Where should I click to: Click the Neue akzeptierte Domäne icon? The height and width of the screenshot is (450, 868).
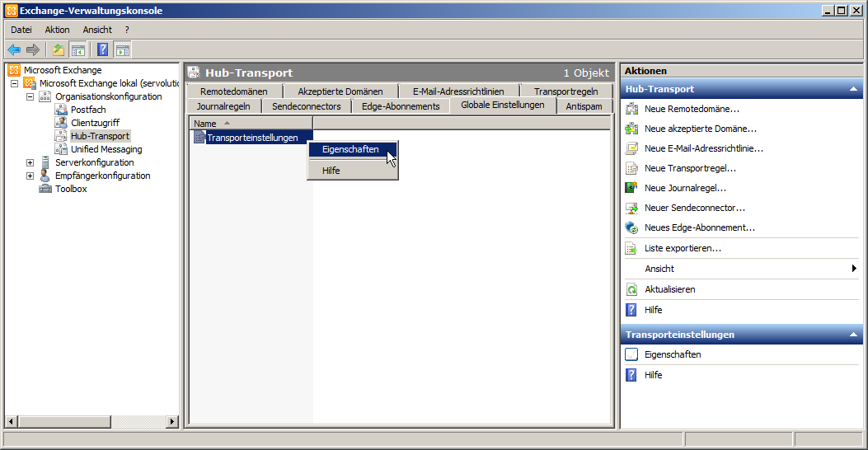631,129
